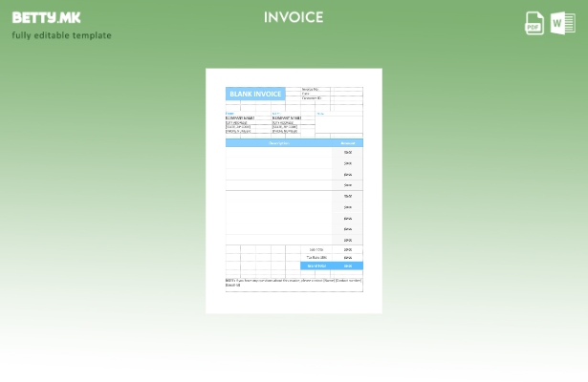Click the 'fully editable template' subtitle text
This screenshot has width=588, height=382.
(x=61, y=35)
